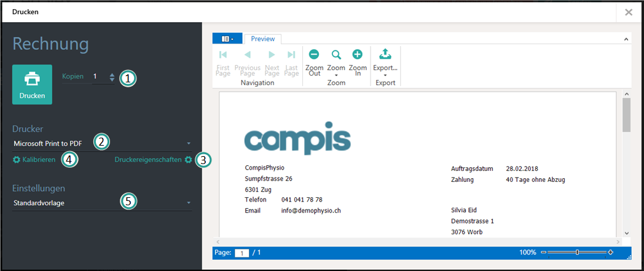Click the plus button beside zoom slider
The height and width of the screenshot is (271, 644).
coord(611,252)
